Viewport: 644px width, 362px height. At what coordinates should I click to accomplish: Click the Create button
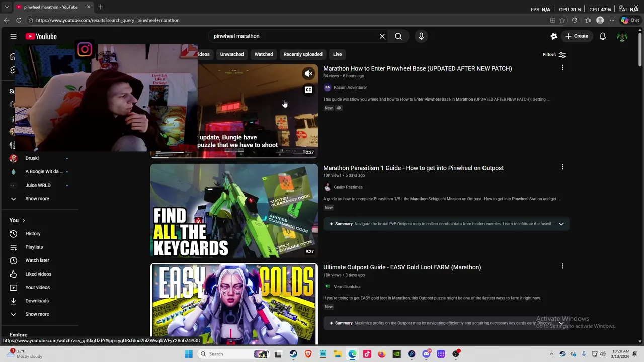(576, 36)
